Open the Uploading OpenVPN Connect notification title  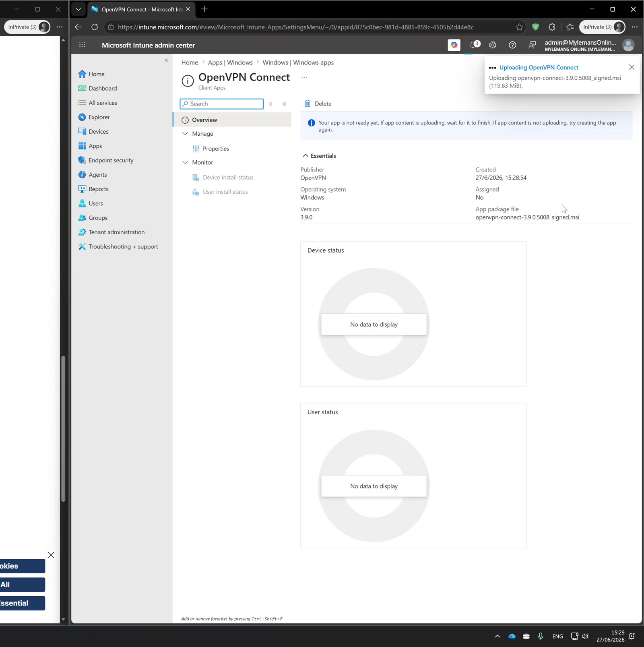tap(539, 68)
